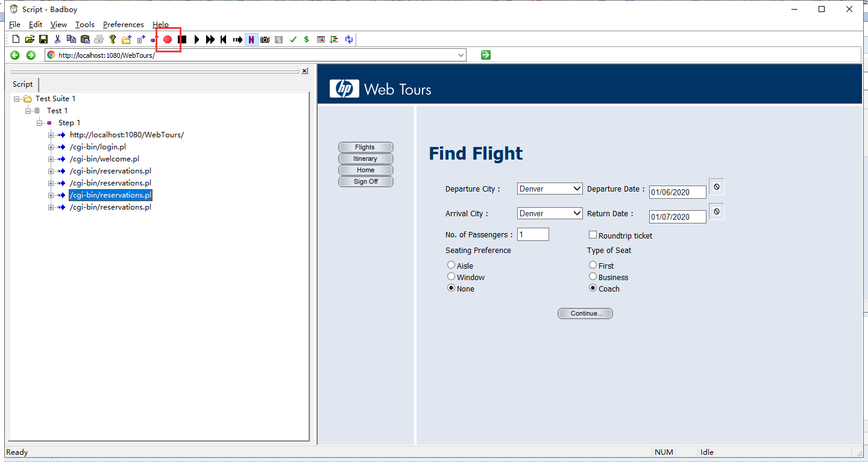Play the script with the single Play arrow
Screen dimensions: 868x462
[x=197, y=39]
